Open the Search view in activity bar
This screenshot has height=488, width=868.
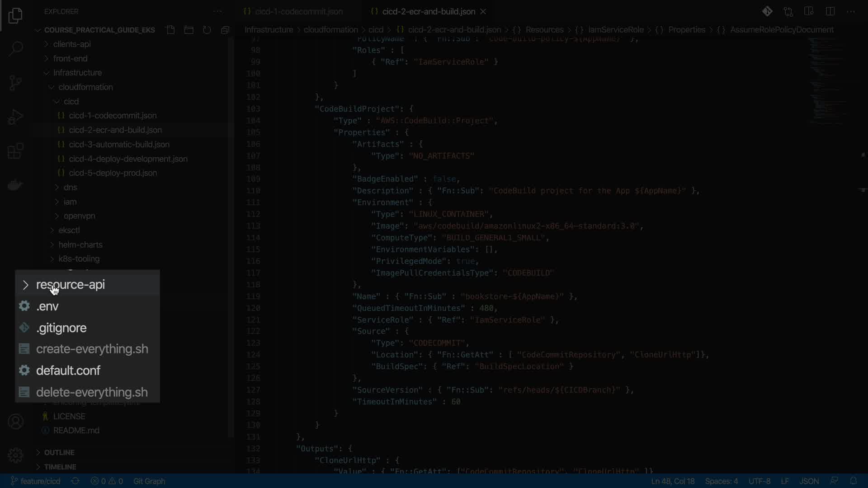tap(15, 49)
